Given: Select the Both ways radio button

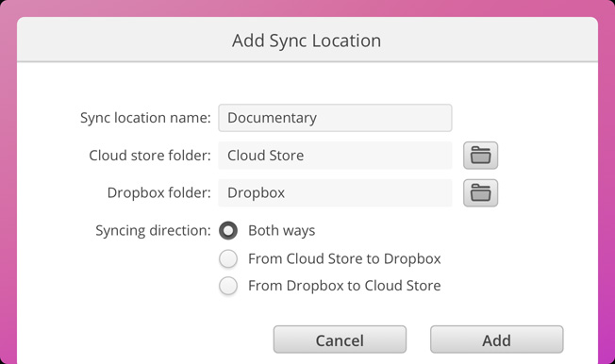Looking at the screenshot, I should (x=228, y=230).
